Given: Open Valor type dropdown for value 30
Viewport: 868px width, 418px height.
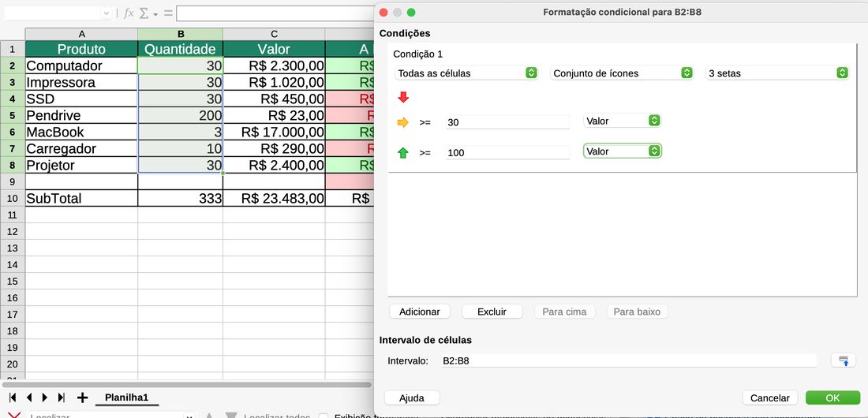Looking at the screenshot, I should click(623, 121).
